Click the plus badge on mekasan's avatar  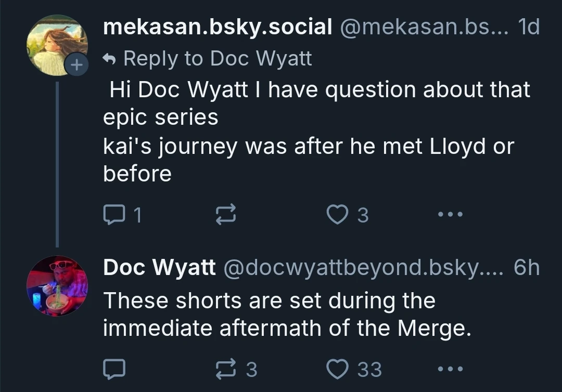[76, 64]
